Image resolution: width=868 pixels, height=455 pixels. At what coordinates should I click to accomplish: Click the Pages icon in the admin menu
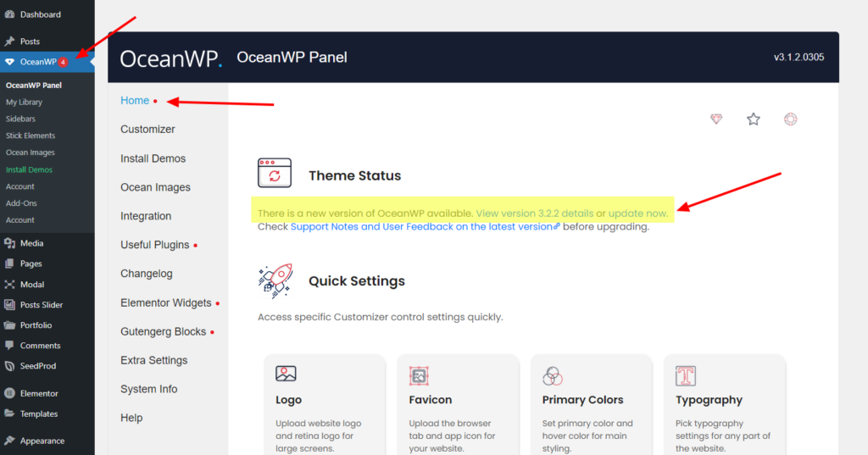[x=9, y=264]
